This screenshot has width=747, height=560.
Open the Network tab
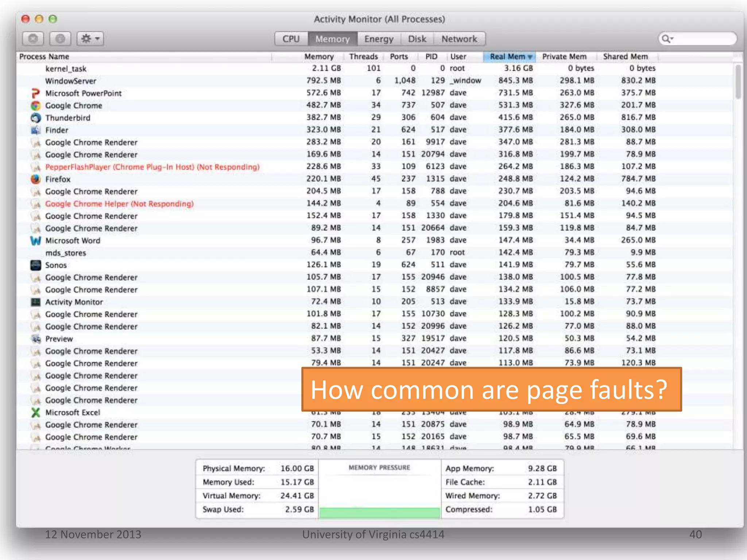click(459, 39)
